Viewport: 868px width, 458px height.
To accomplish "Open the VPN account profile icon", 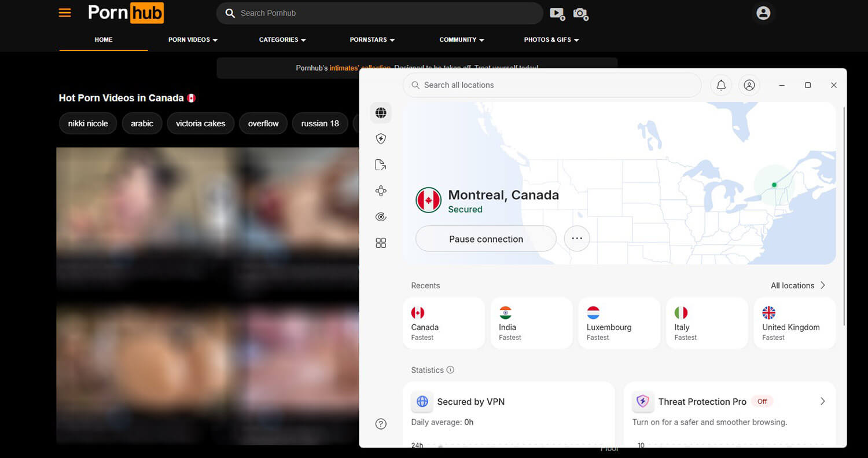I will point(749,85).
